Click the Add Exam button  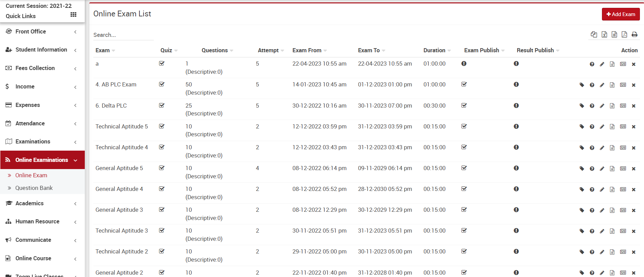620,14
